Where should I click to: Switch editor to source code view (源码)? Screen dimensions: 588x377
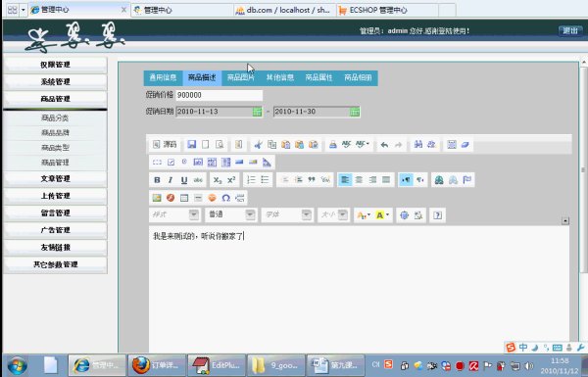[165, 144]
